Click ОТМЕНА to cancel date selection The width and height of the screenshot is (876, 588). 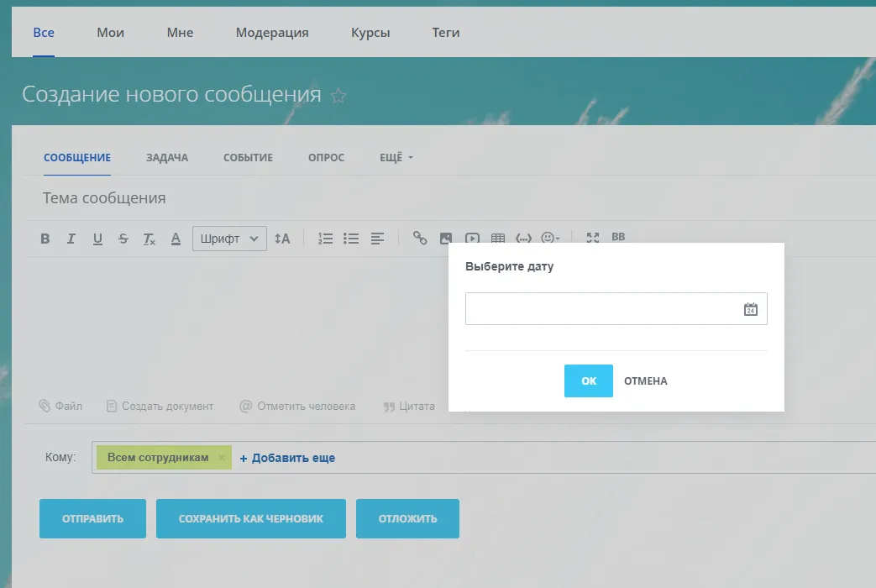click(645, 381)
